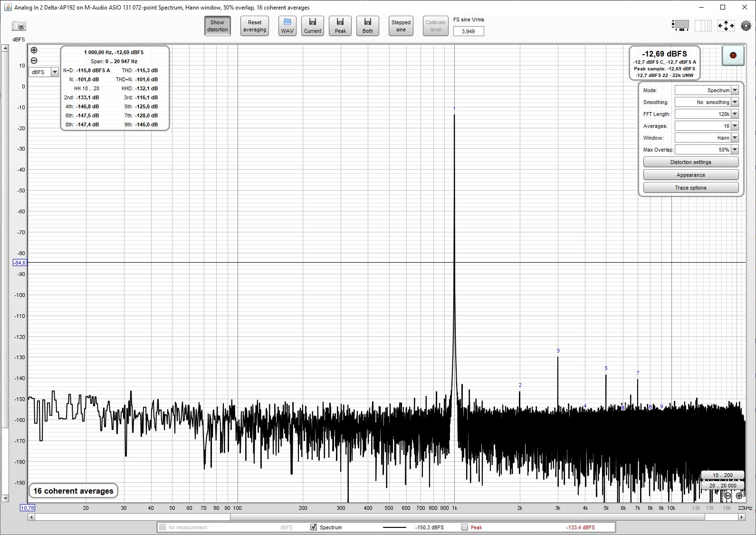Click the vertical scrollbar up arrow

point(5,48)
